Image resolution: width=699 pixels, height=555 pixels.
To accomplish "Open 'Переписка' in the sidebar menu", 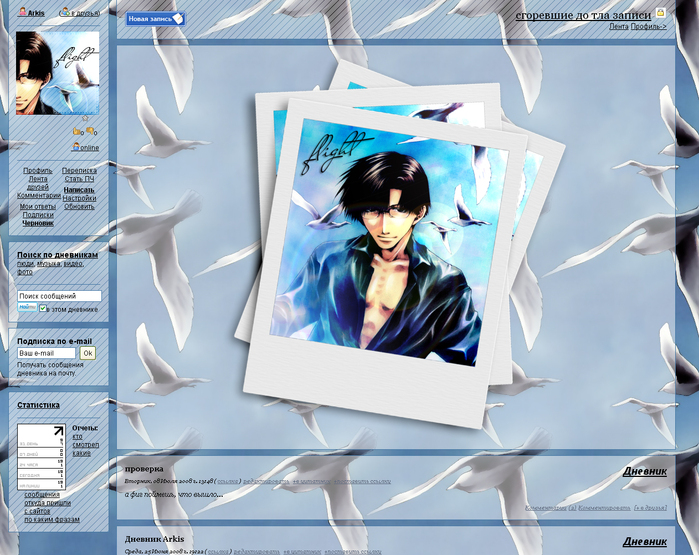I will coord(79,170).
